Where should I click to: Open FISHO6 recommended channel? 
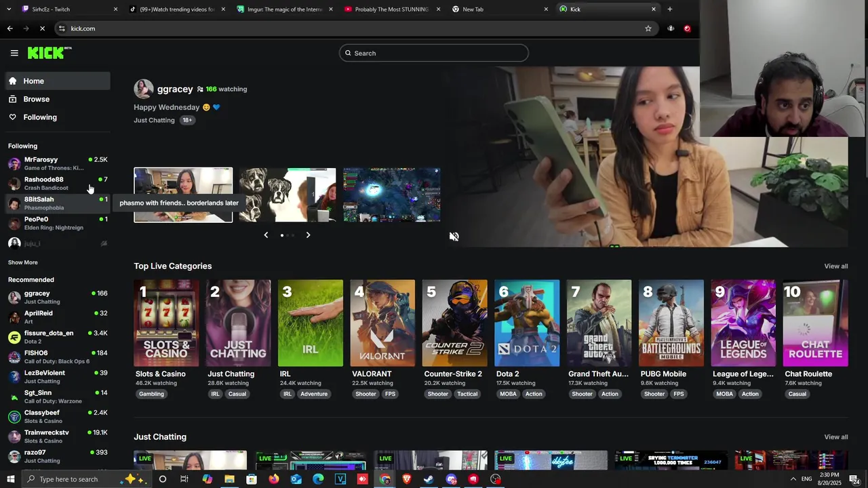(x=58, y=357)
